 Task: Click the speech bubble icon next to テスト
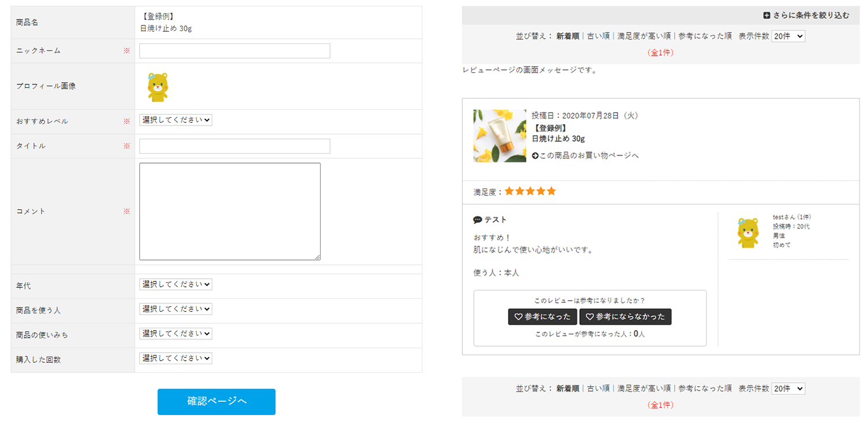click(477, 220)
